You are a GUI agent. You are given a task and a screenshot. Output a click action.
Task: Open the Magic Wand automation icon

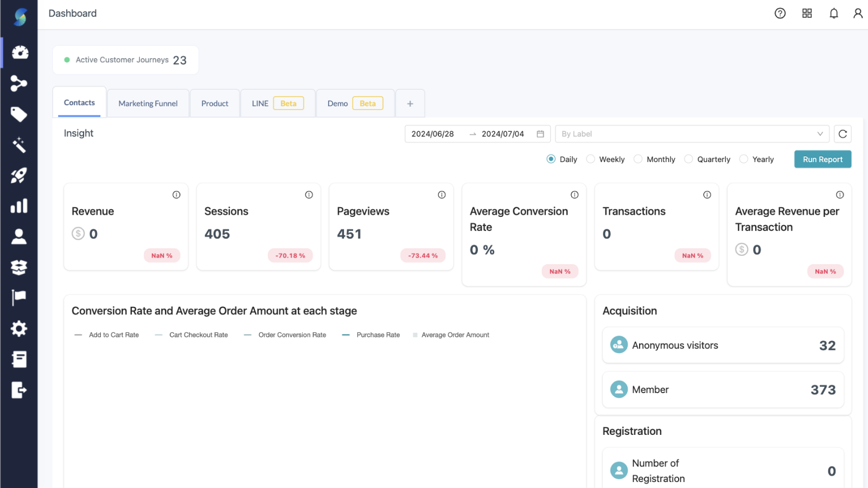point(19,145)
